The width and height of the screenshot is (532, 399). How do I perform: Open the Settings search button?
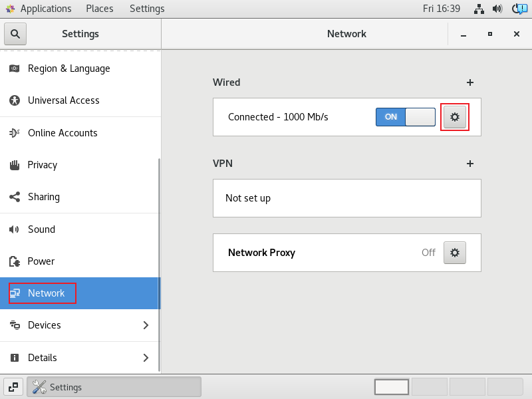point(15,34)
